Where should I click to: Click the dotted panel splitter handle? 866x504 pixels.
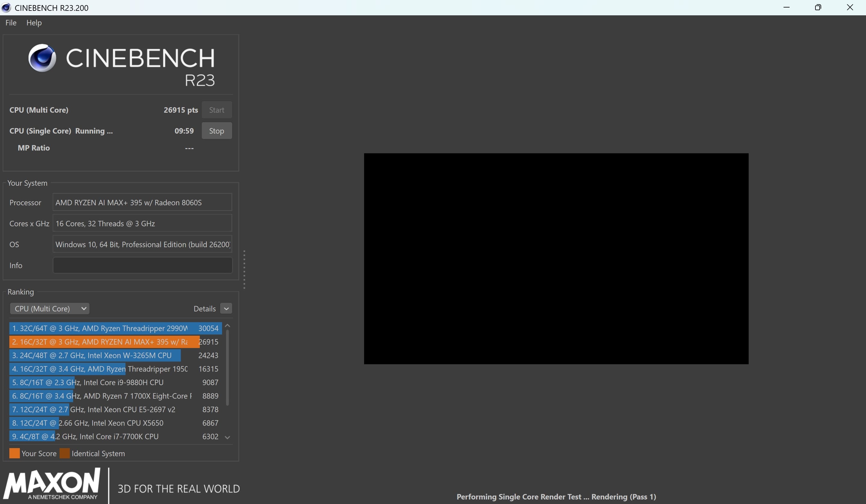pos(244,270)
